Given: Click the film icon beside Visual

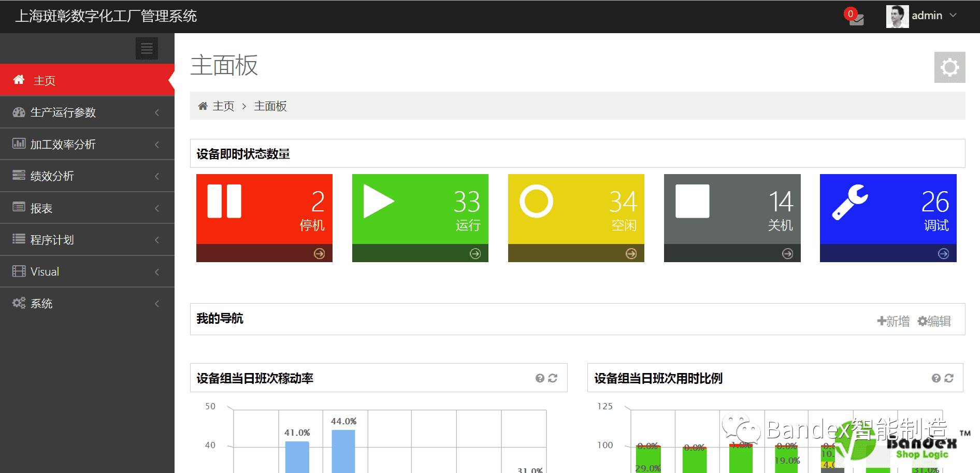Looking at the screenshot, I should 19,271.
